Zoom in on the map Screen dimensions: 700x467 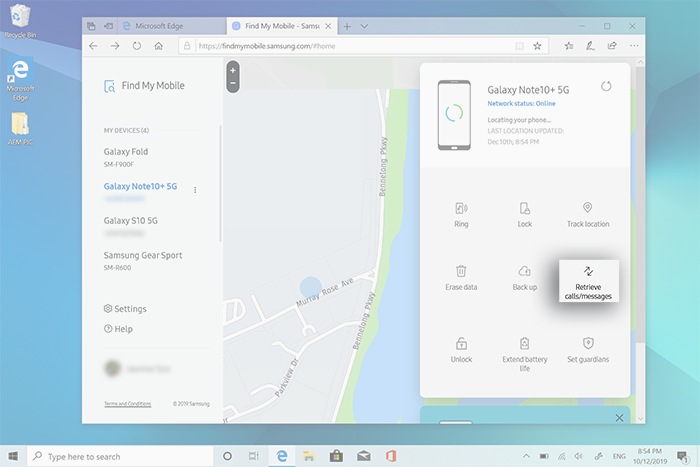233,71
